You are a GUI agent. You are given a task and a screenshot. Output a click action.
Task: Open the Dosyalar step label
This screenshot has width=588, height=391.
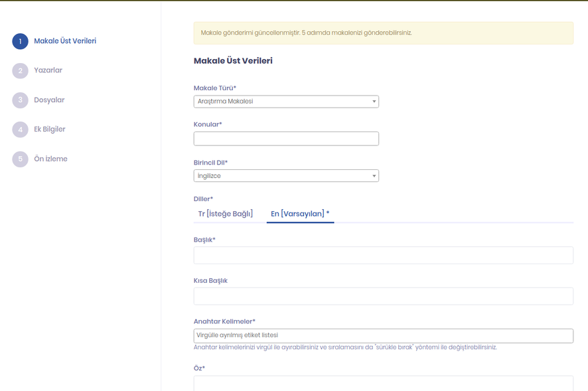pyautogui.click(x=49, y=100)
